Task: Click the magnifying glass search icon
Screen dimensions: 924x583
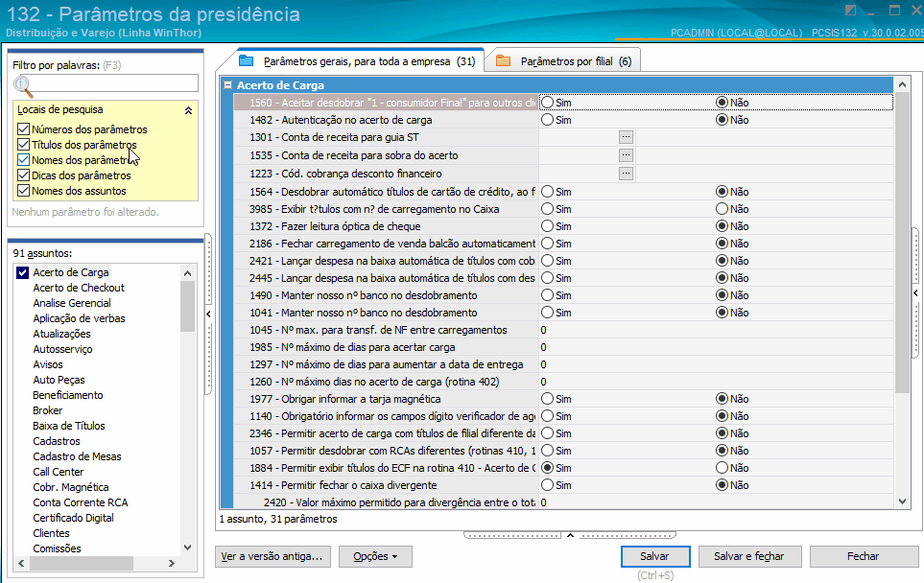Action: (x=22, y=83)
